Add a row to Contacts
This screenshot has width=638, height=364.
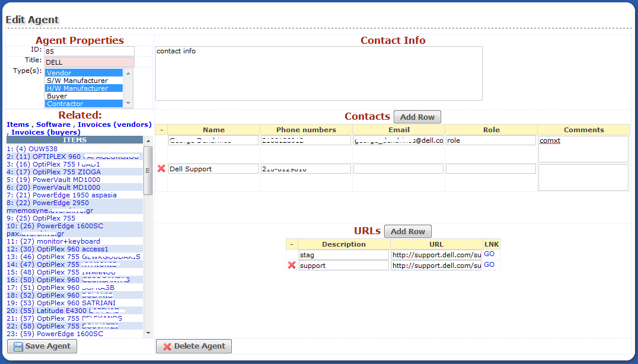(417, 117)
